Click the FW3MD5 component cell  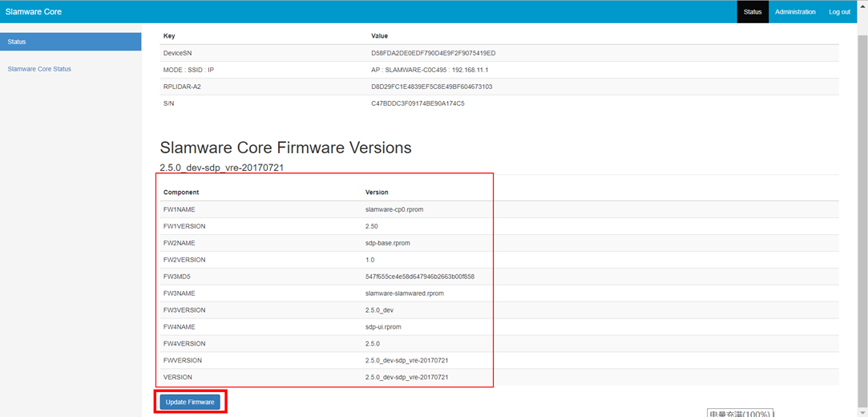tap(176, 277)
